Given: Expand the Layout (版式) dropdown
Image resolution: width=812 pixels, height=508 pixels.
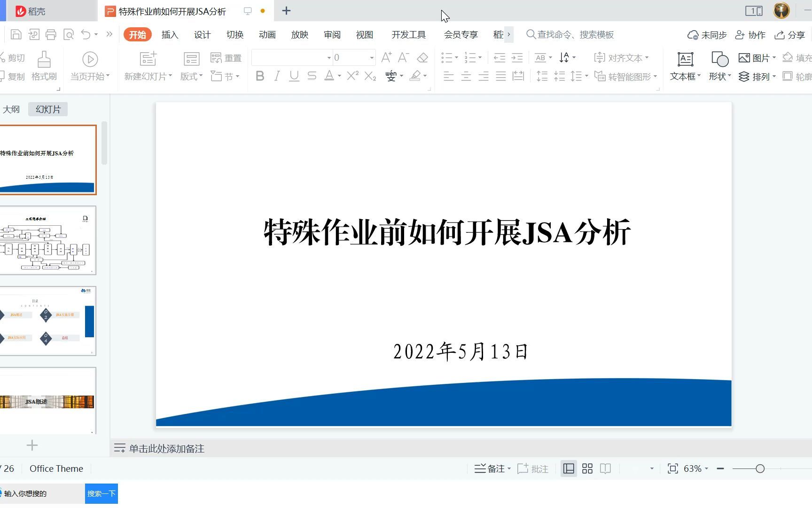Looking at the screenshot, I should tap(191, 76).
